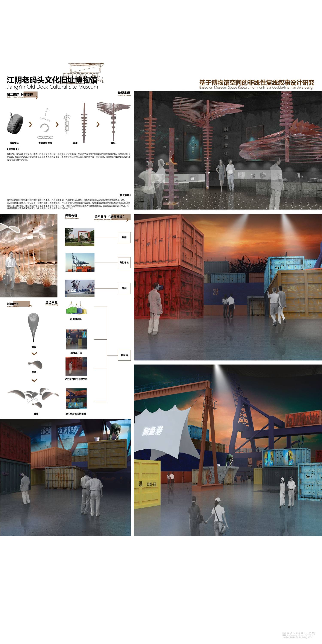322x644 pixels.
Task: Click the ship photo linked to 轮船
Action: pos(80,288)
